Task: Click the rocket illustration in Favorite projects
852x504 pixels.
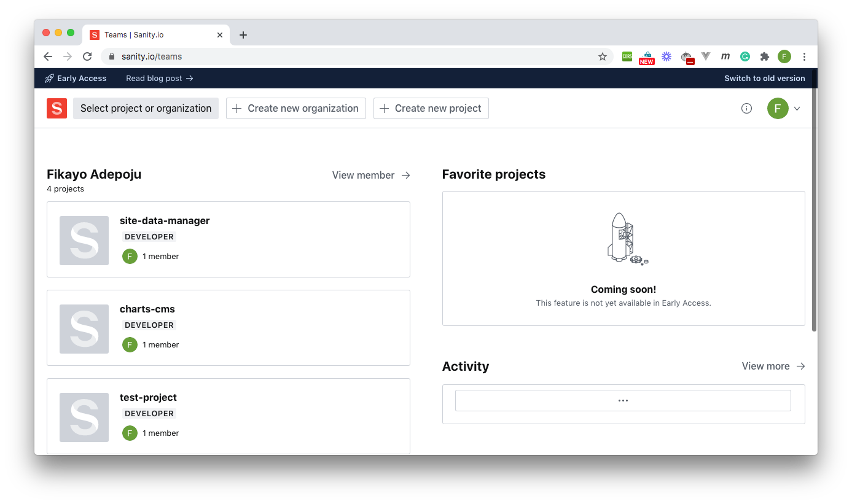Action: [627, 239]
